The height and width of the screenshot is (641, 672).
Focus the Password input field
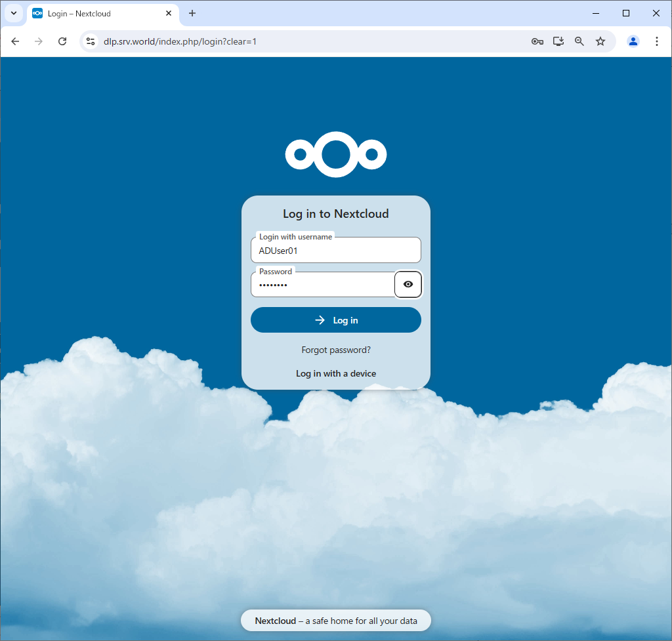point(323,285)
